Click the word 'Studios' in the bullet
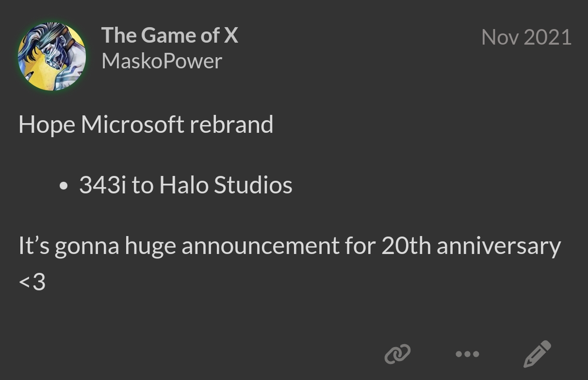This screenshot has width=588, height=380. coord(253,185)
